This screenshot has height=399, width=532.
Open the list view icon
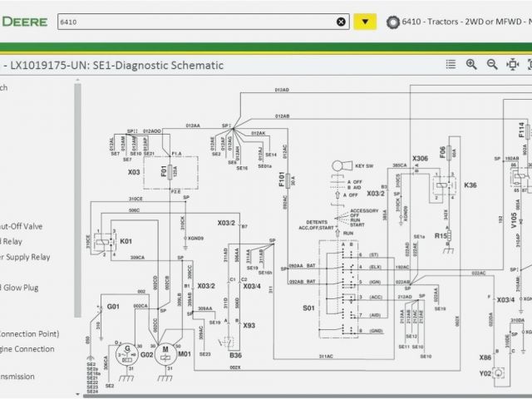coord(451,64)
